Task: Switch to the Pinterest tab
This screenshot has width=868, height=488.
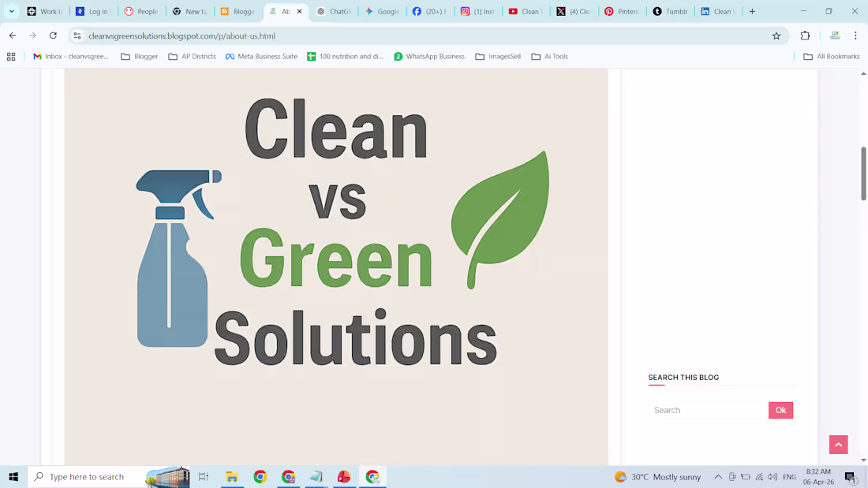Action: click(623, 11)
